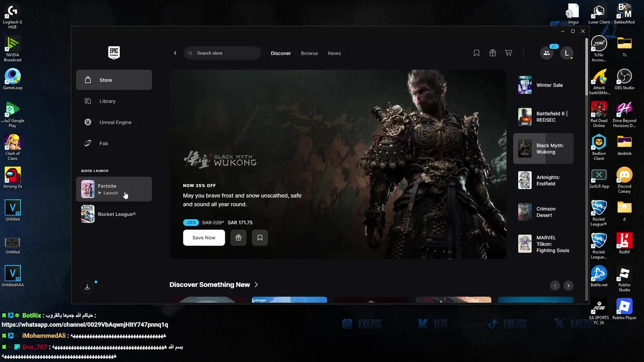
Task: Open the friends list icon
Action: 546,53
